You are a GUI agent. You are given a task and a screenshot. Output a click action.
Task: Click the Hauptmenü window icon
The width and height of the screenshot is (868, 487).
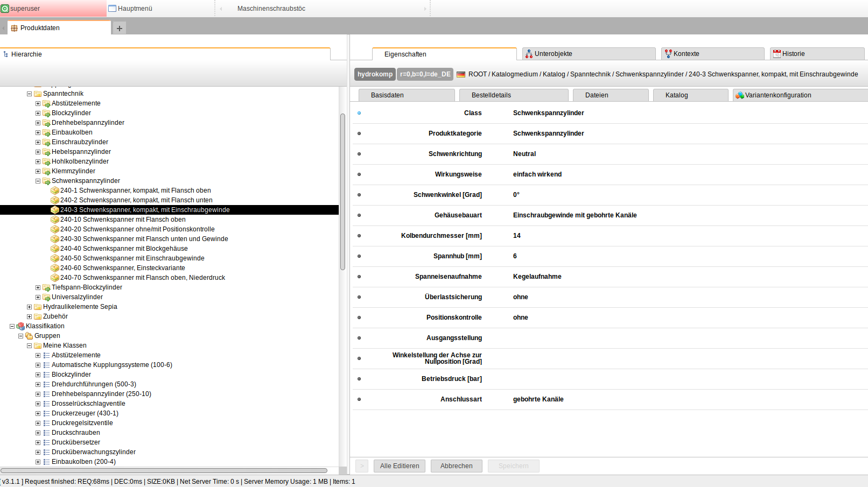111,8
